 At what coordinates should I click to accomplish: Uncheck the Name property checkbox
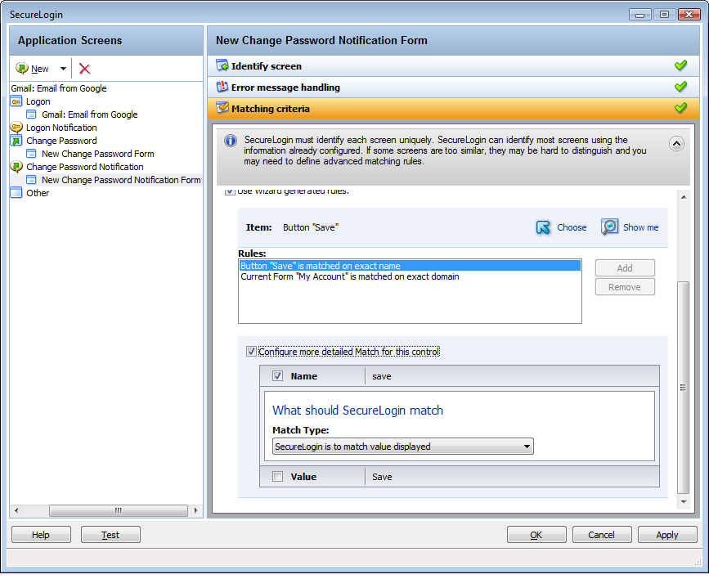278,376
